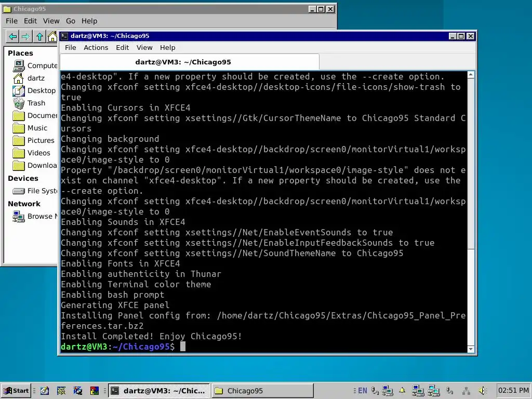Click 'Install Completed! Enjoy Chicago95!' line
The width and height of the screenshot is (532, 399).
tap(151, 336)
